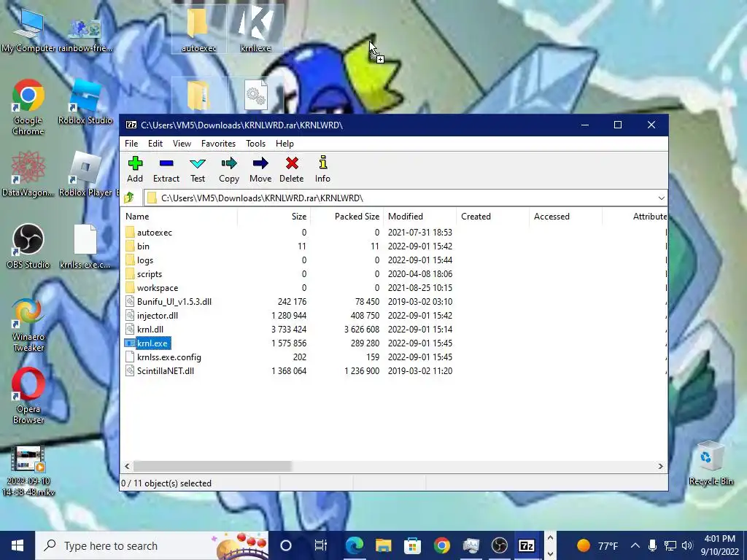Open Microsoft Store from the taskbar

413,545
